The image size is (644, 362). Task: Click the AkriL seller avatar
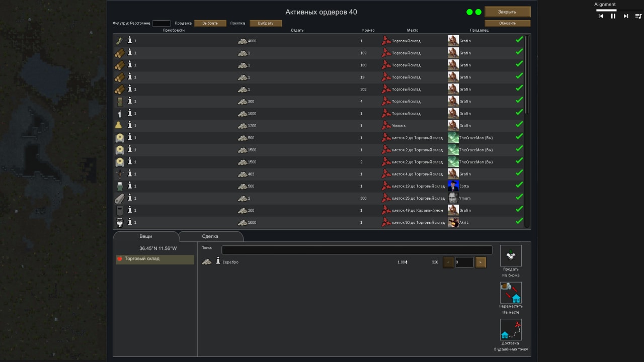[x=453, y=222]
